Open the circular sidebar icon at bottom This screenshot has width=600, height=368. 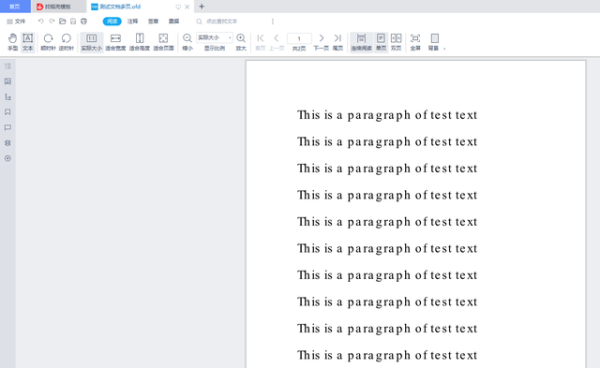[x=8, y=158]
